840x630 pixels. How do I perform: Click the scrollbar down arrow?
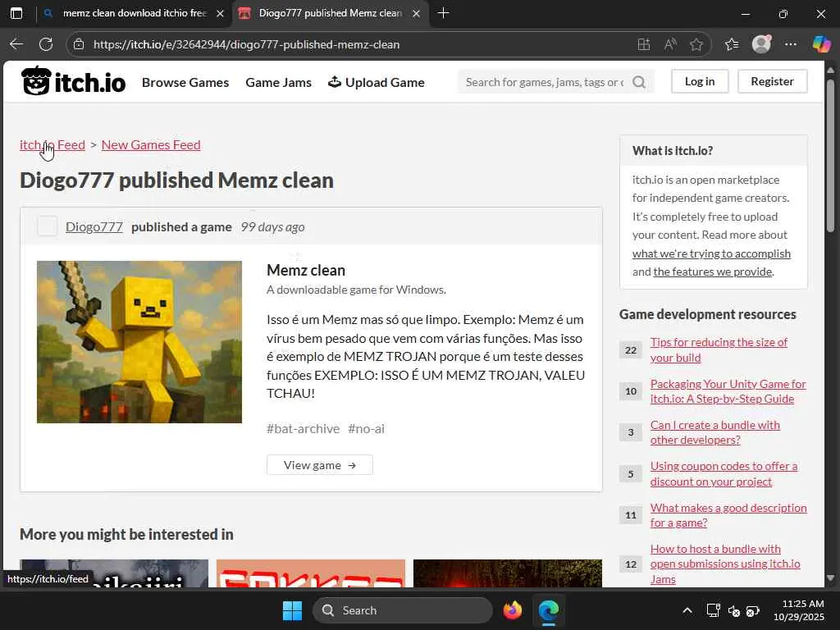830,578
